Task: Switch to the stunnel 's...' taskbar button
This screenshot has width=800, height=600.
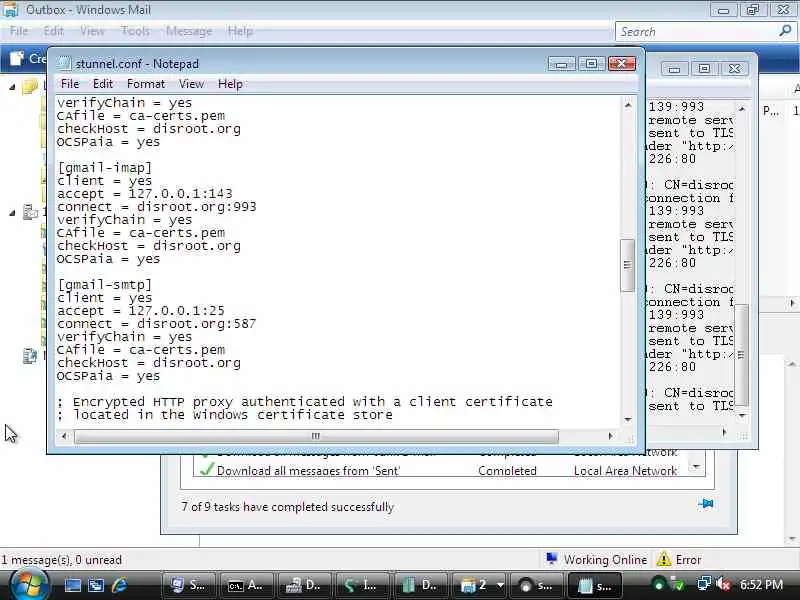Action: pyautogui.click(x=537, y=586)
